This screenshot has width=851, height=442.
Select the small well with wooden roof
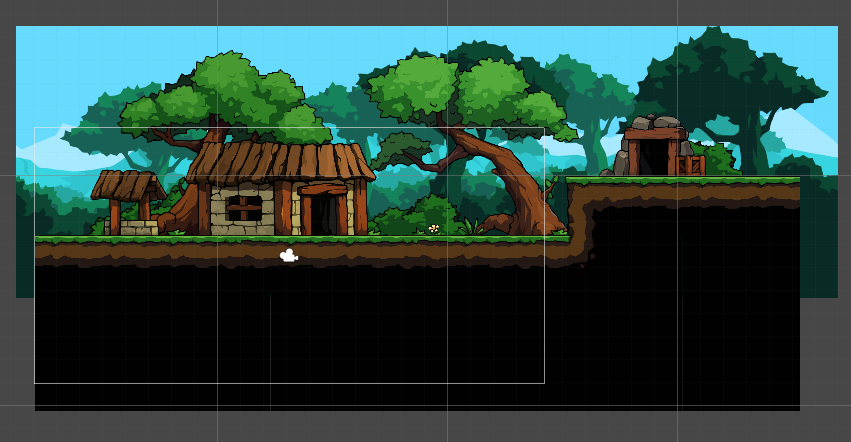click(129, 203)
